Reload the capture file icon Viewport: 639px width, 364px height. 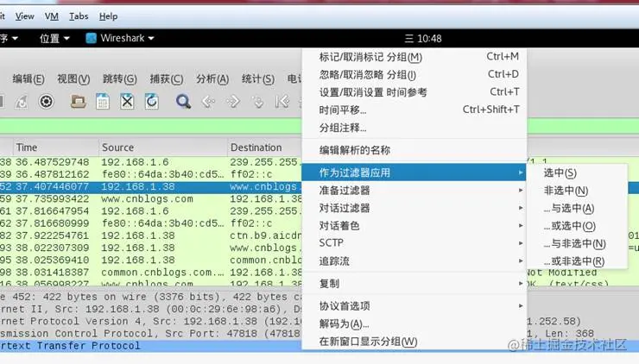point(152,102)
